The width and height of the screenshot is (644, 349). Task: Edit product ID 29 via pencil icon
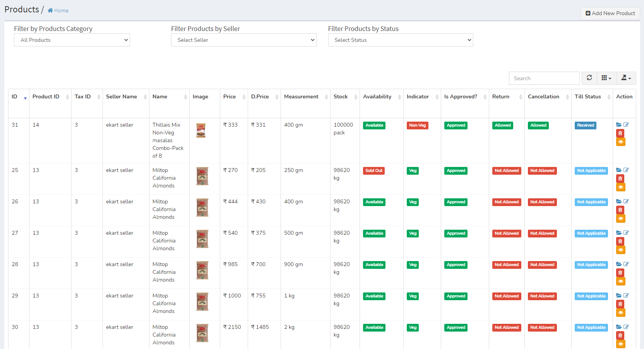point(626,296)
